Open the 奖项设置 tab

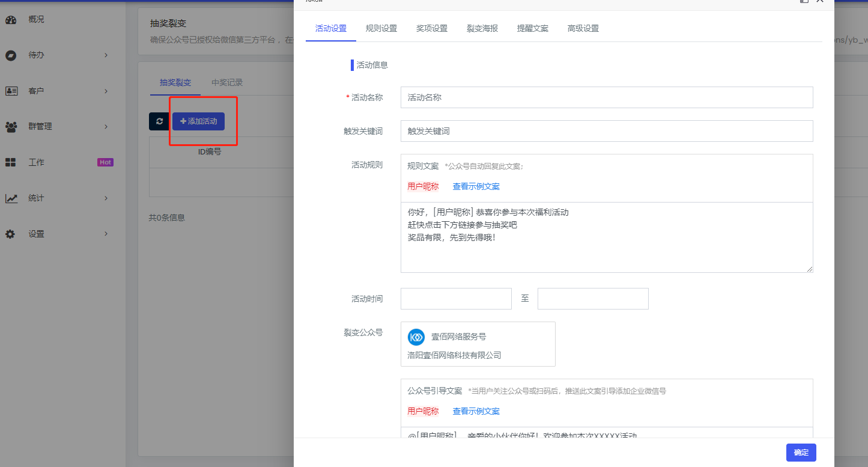tap(431, 28)
